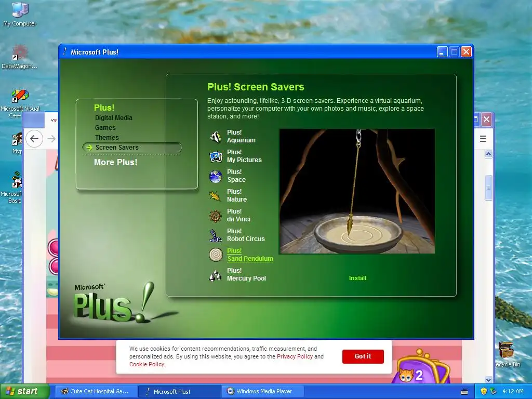532x399 pixels.
Task: Close the Microsoft Plus! window
Action: [466, 52]
